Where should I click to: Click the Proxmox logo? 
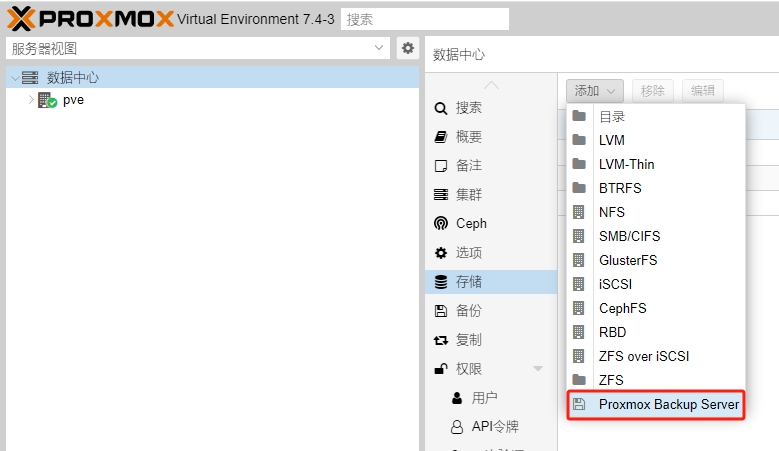pyautogui.click(x=90, y=18)
